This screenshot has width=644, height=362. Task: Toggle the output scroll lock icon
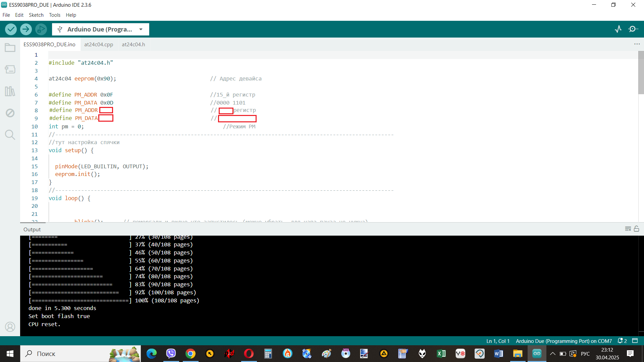point(636,229)
